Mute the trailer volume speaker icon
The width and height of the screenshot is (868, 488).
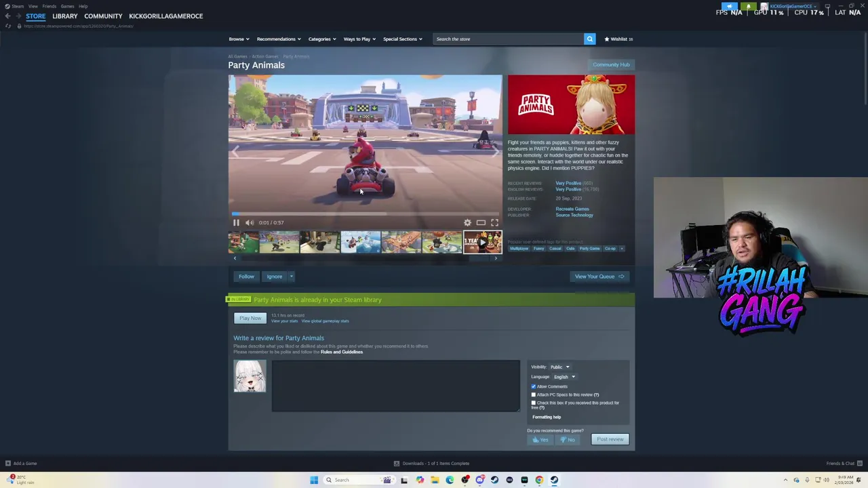pos(250,222)
